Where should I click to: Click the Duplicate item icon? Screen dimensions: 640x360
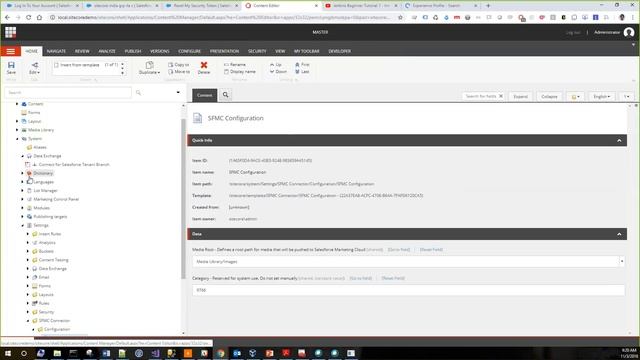[149, 65]
